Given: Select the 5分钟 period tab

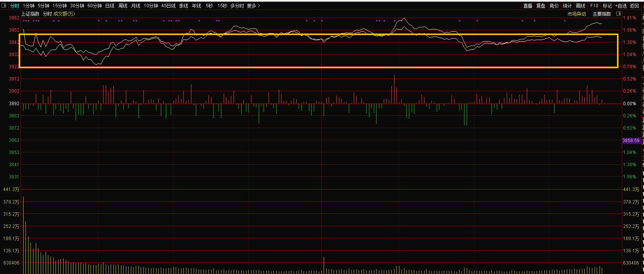Looking at the screenshot, I should (43, 6).
